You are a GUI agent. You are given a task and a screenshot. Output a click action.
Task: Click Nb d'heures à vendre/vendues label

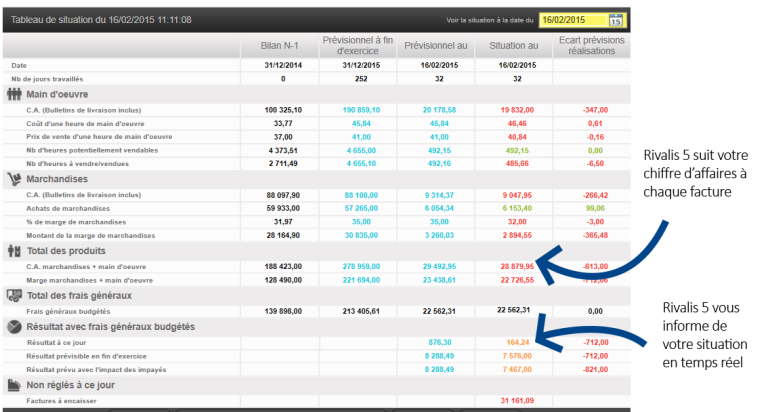pos(77,164)
